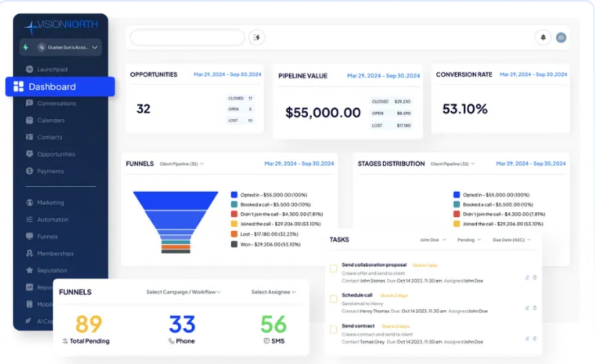The width and height of the screenshot is (597, 364).
Task: Click the Reputation star icon
Action: pyautogui.click(x=29, y=270)
